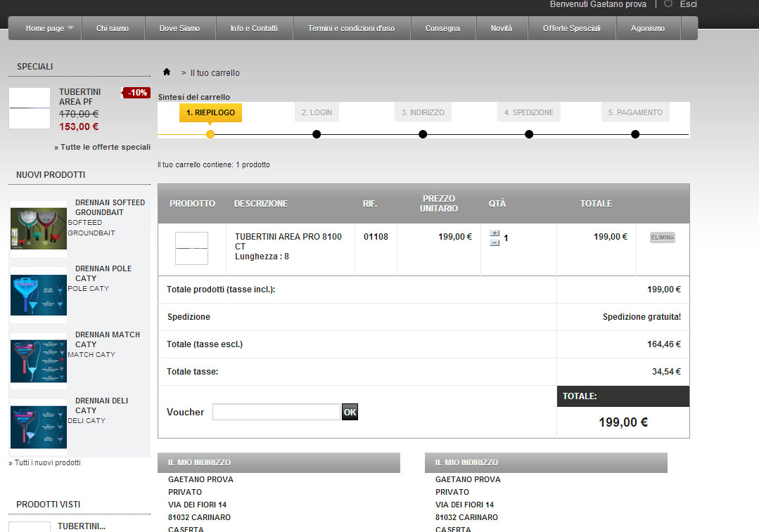
Task: Click the logout power icon
Action: tap(668, 4)
